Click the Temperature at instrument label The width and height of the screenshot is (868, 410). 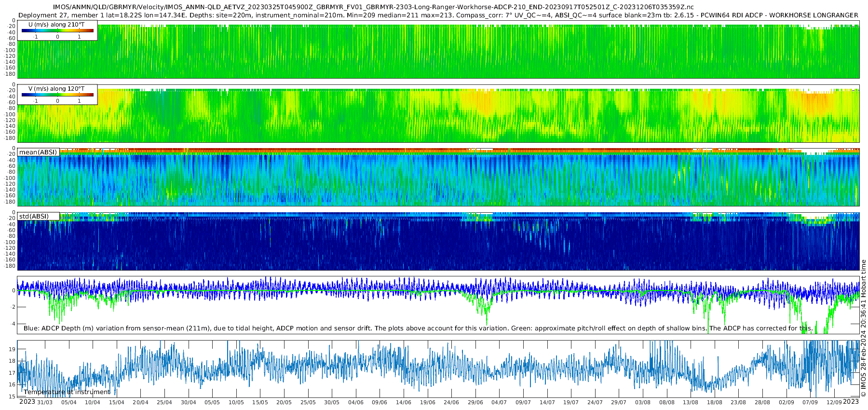coord(67,392)
